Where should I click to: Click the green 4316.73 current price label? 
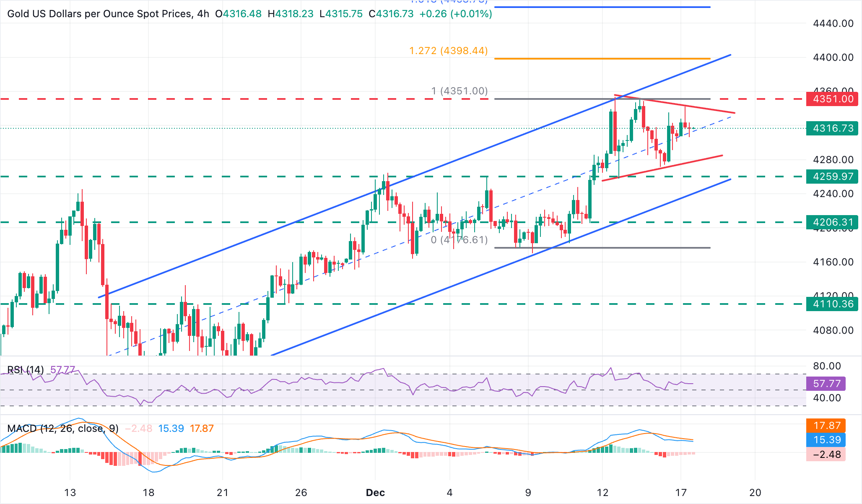coord(831,129)
